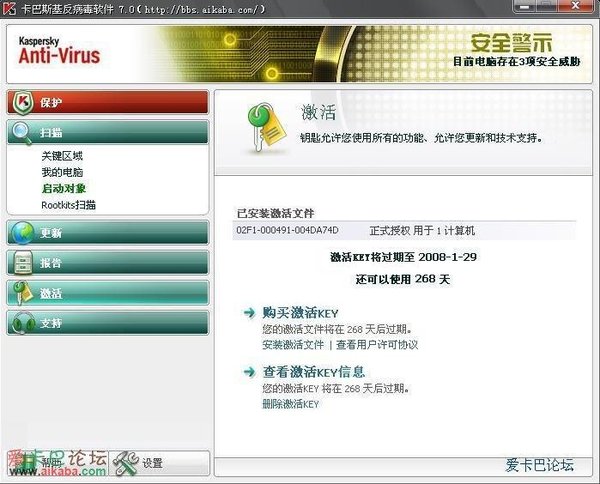The image size is (600, 484).
Task: Select 关键区域 scan task
Action: 62,156
